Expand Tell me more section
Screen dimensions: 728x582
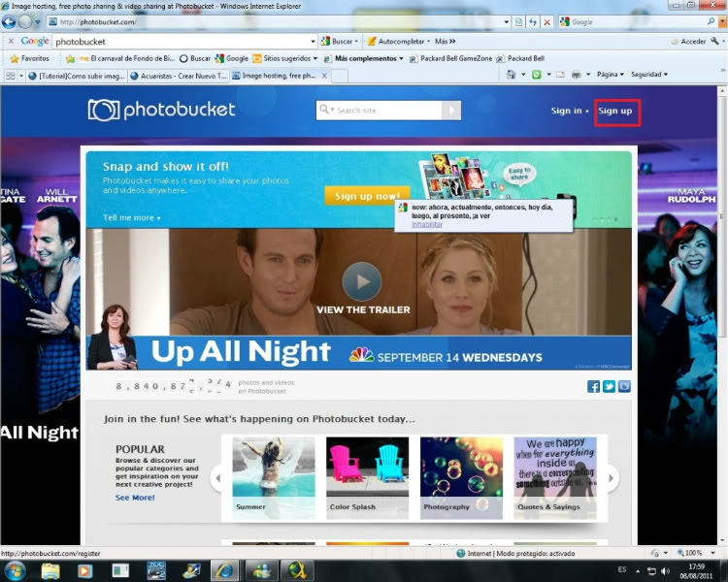point(131,217)
